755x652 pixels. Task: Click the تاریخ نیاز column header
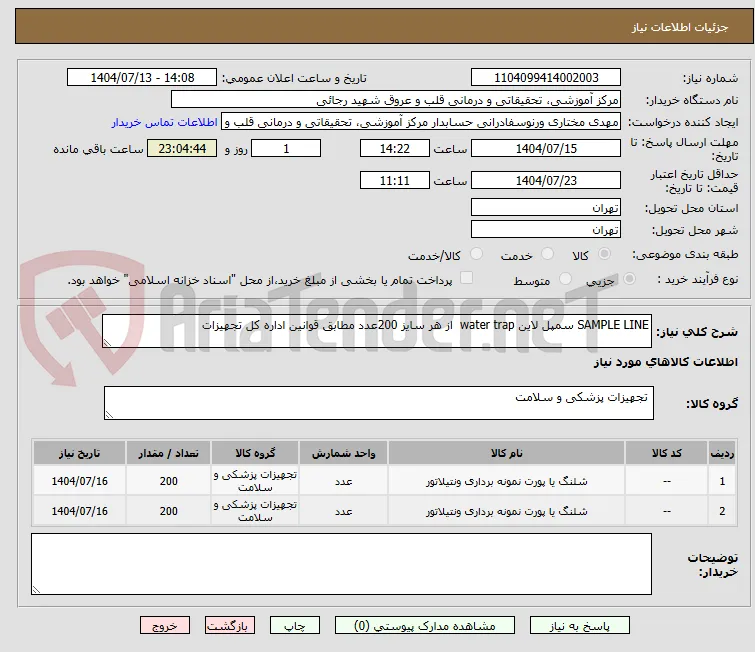(79, 453)
